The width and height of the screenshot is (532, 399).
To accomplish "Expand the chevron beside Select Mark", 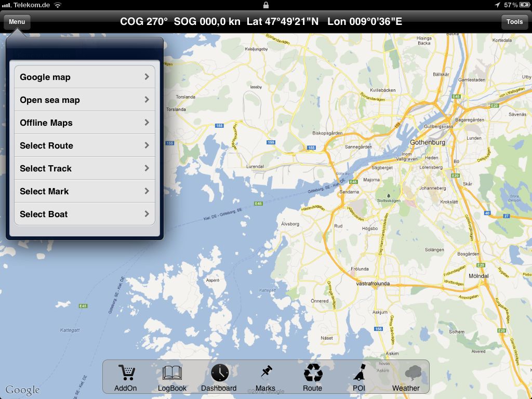I will [x=147, y=191].
